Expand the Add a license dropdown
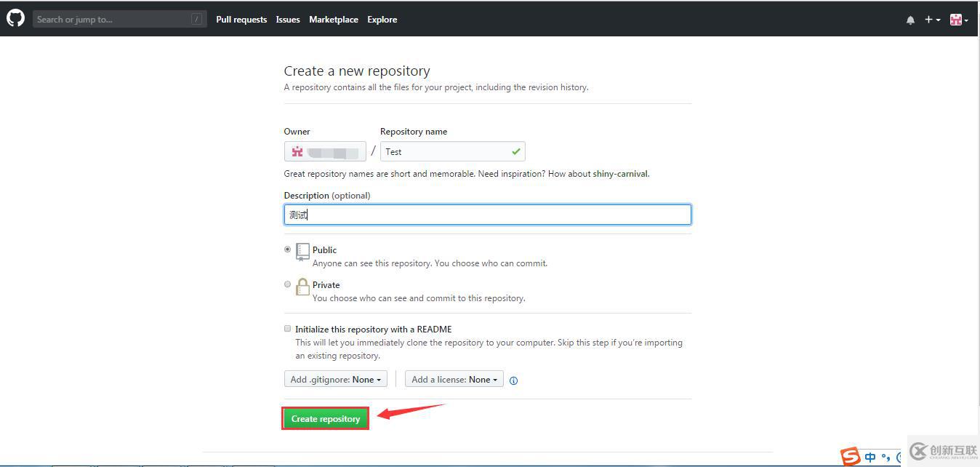The image size is (980, 467). 454,379
